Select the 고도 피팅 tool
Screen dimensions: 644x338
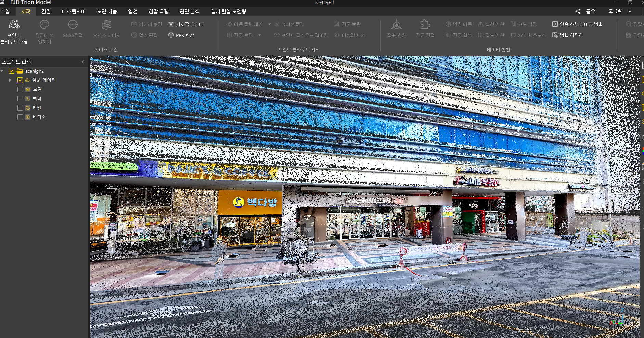pyautogui.click(x=524, y=24)
